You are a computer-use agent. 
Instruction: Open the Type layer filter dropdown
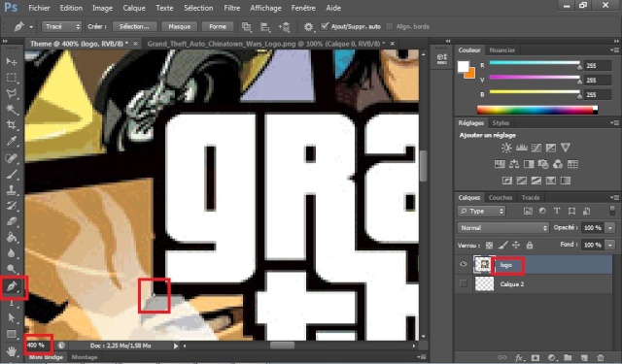click(x=482, y=211)
